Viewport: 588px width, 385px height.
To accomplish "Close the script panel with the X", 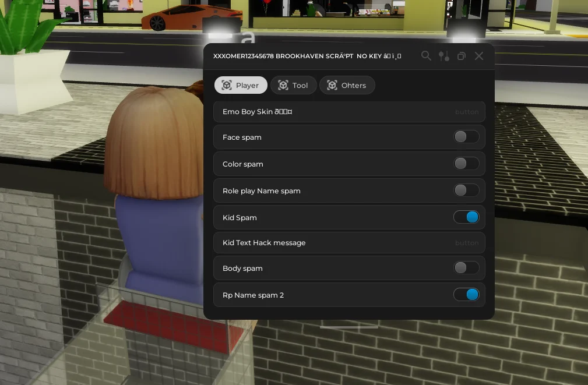I will (x=479, y=56).
